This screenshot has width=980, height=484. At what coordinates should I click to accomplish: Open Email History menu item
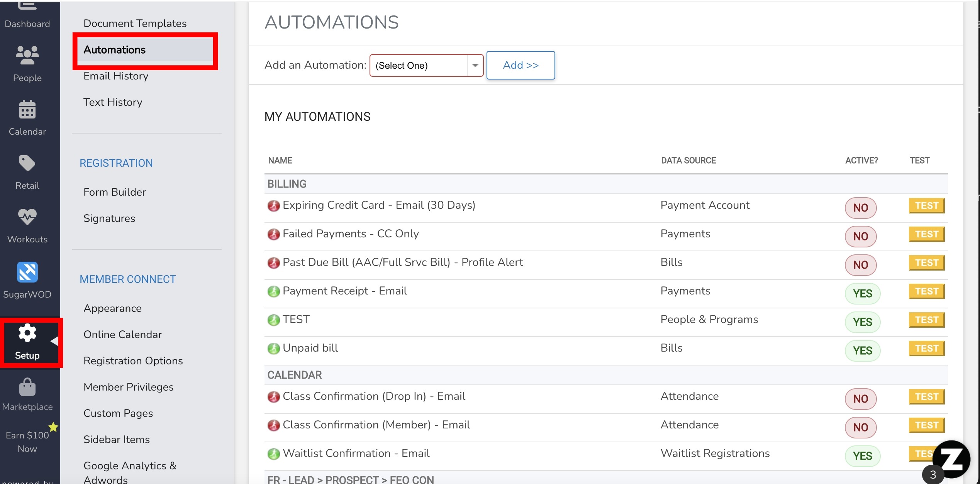[116, 76]
